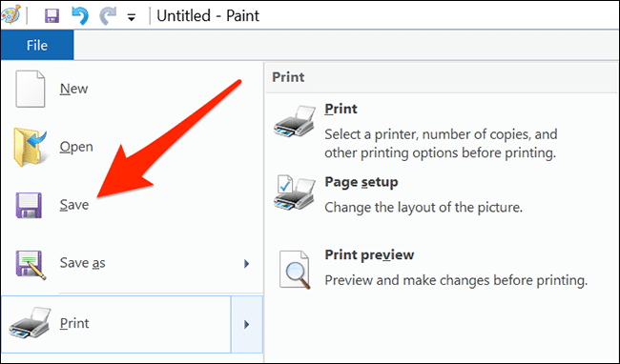Expand the Print submenu arrow

(x=247, y=324)
